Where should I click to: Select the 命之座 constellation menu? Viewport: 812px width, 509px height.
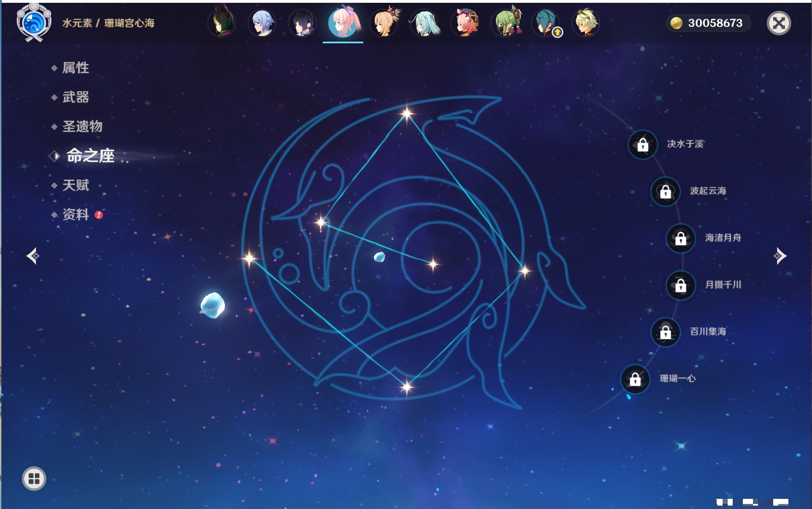[90, 156]
